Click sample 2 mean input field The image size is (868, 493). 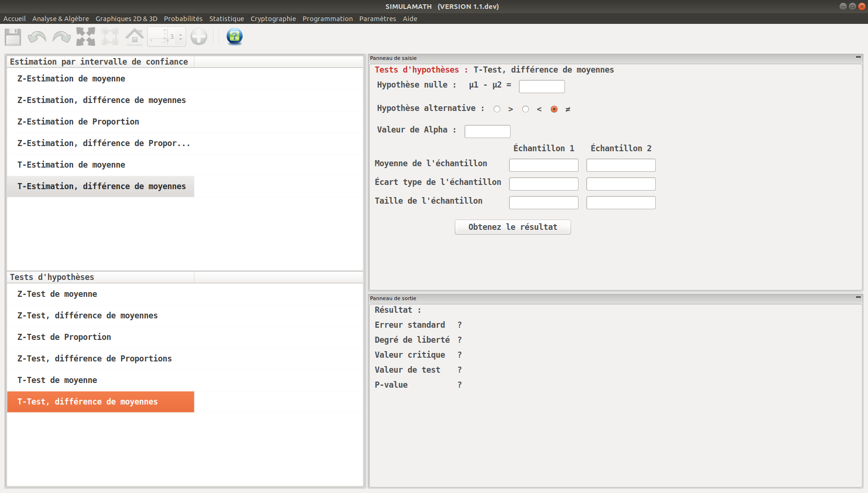pyautogui.click(x=621, y=165)
